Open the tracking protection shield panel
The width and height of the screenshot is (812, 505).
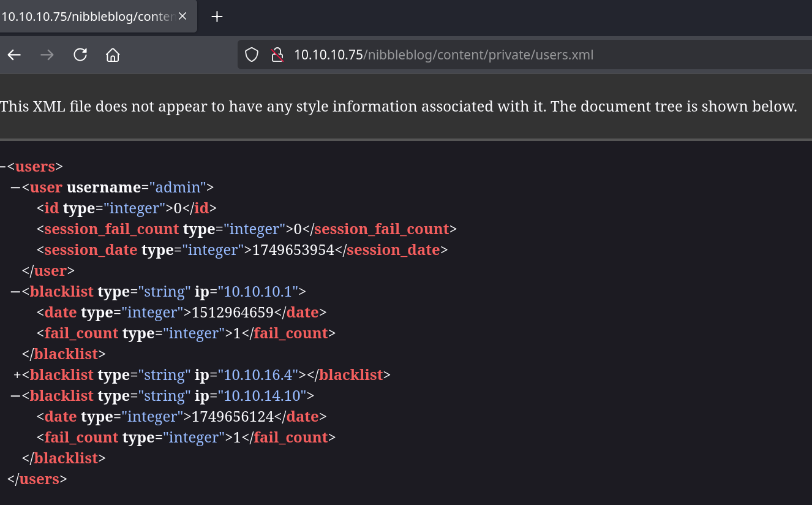point(252,55)
